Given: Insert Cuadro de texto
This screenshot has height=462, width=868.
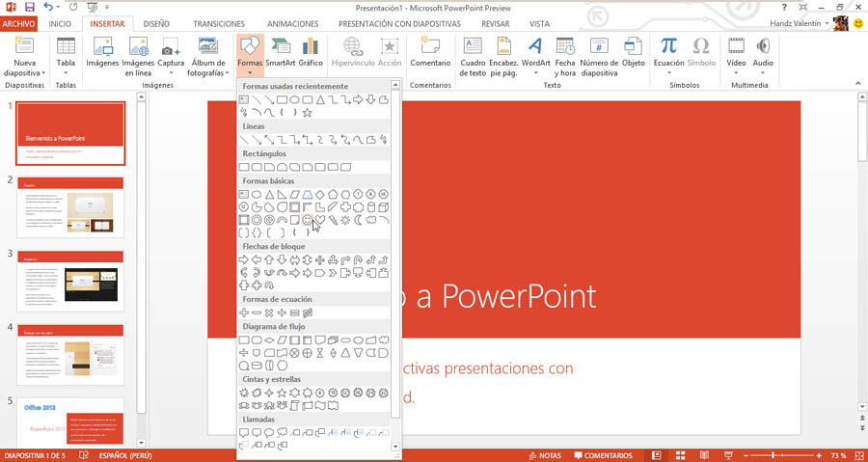Looking at the screenshot, I should point(473,57).
